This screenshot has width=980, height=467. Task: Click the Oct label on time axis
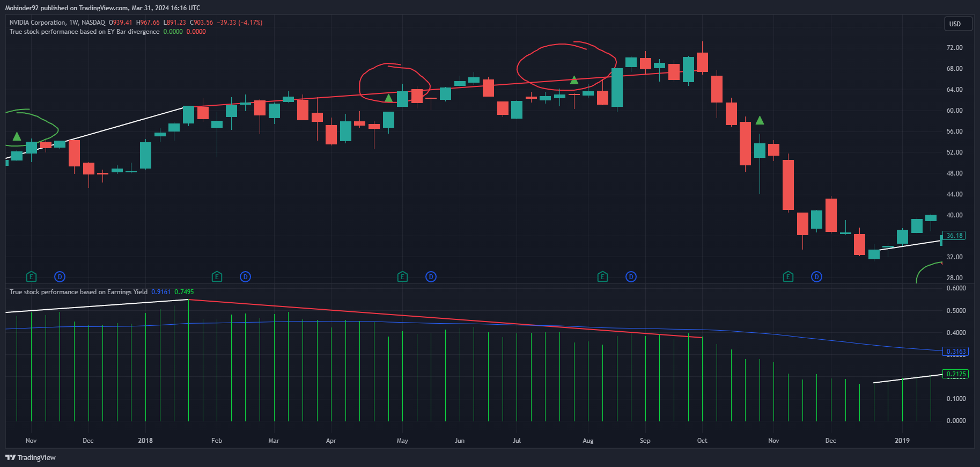tap(702, 441)
